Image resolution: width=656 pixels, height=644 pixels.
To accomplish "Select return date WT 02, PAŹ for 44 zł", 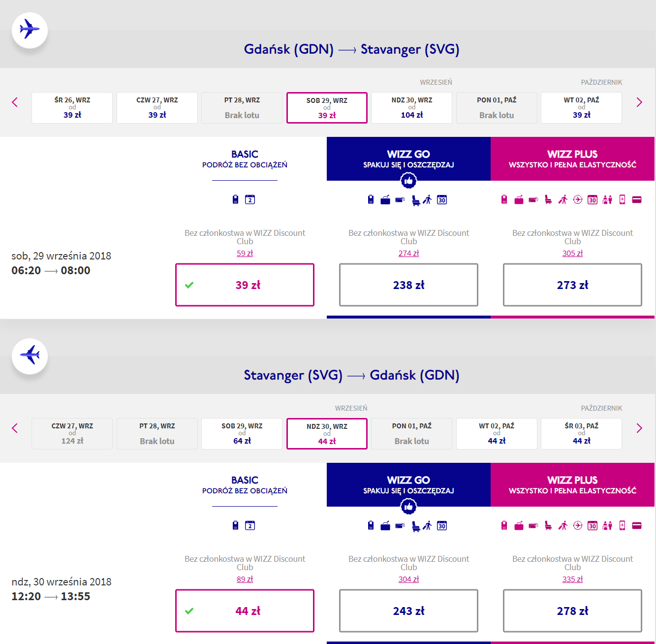I will [497, 433].
